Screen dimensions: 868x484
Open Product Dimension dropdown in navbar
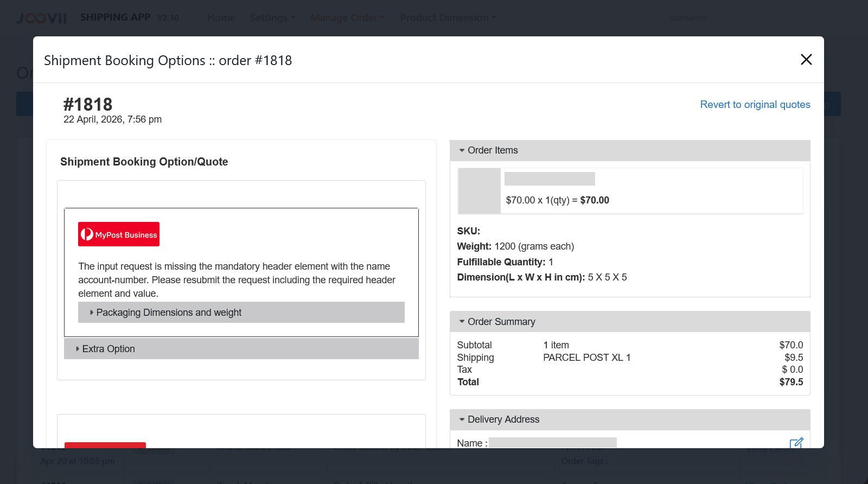point(448,17)
